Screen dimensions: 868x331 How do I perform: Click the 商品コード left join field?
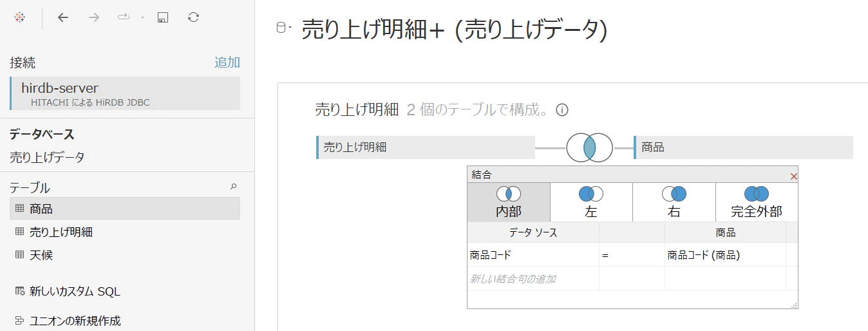click(533, 255)
